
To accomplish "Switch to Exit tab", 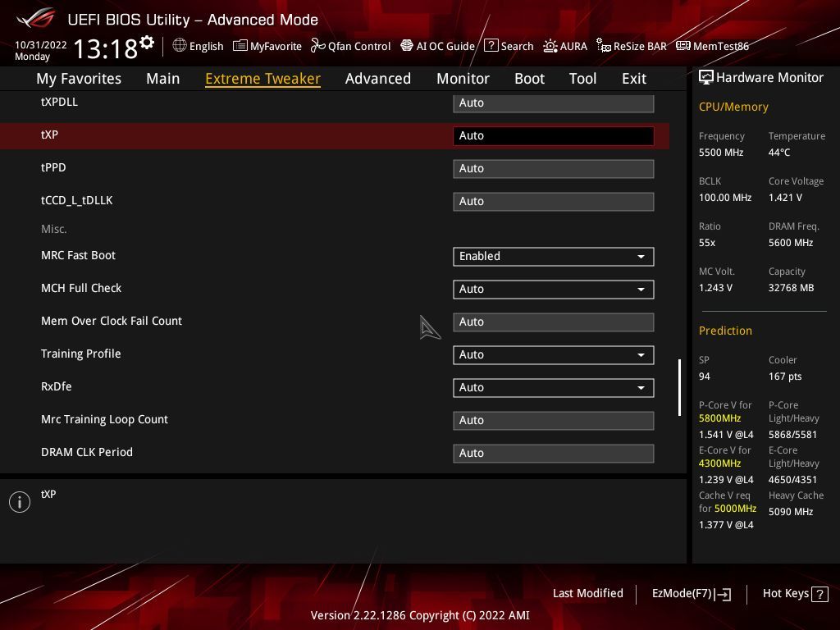I will pos(634,79).
